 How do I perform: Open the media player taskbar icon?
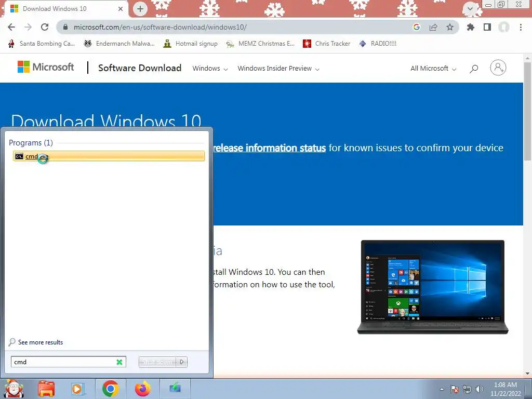click(77, 389)
